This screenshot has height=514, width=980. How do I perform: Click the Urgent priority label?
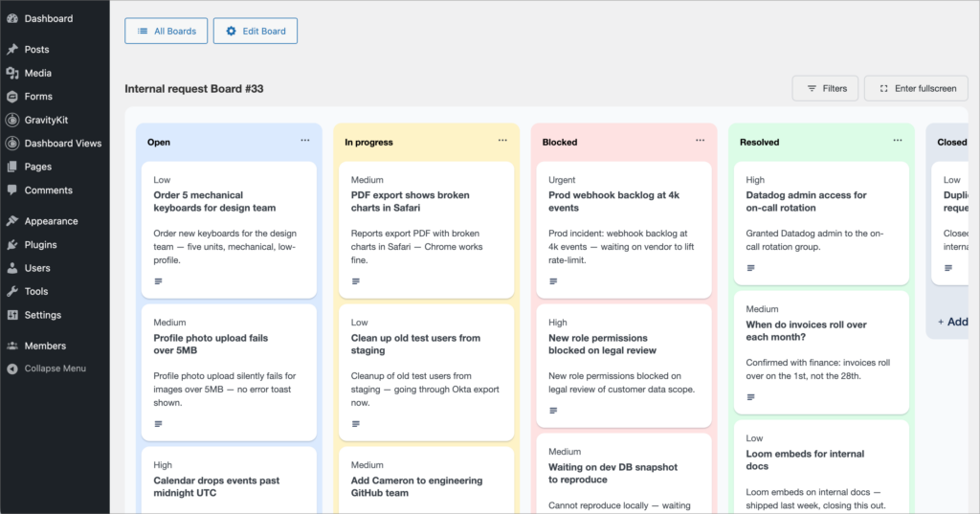[562, 180]
